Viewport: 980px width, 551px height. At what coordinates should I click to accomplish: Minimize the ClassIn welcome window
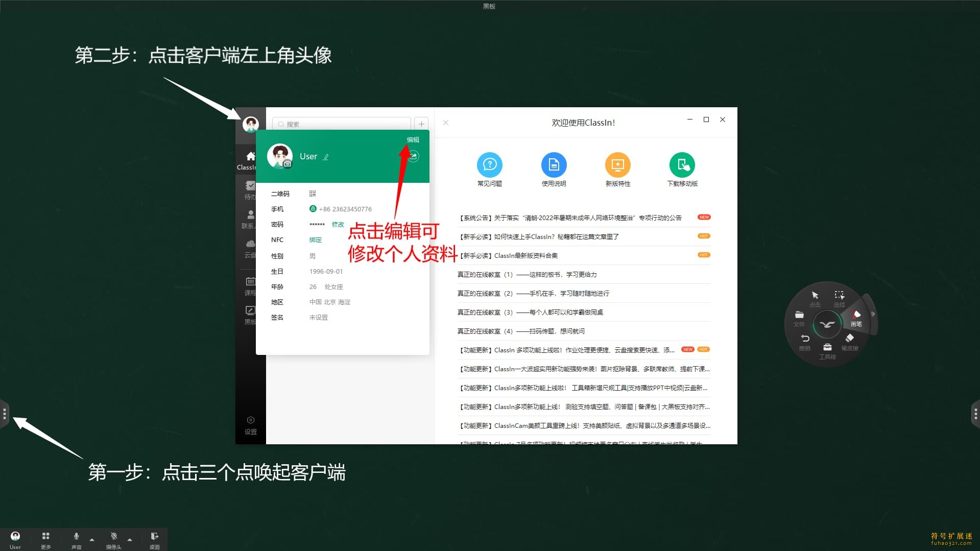coord(690,119)
